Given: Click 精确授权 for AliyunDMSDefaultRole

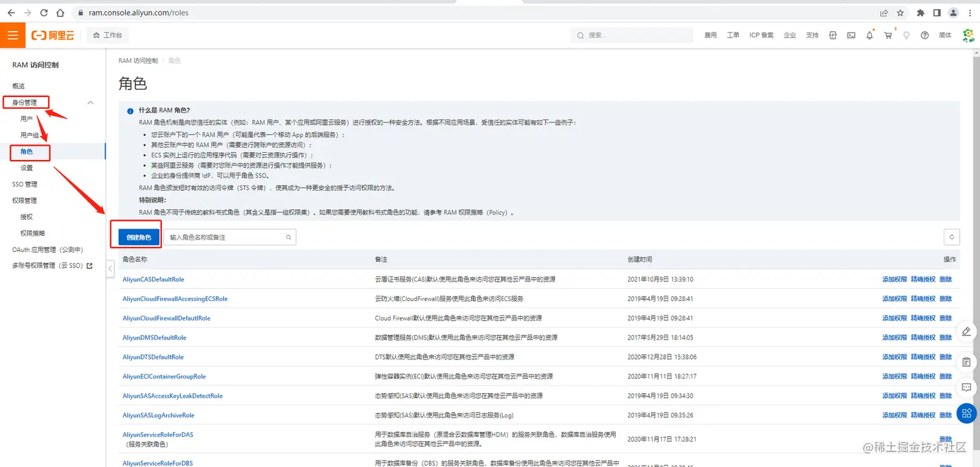Looking at the screenshot, I should coord(923,337).
